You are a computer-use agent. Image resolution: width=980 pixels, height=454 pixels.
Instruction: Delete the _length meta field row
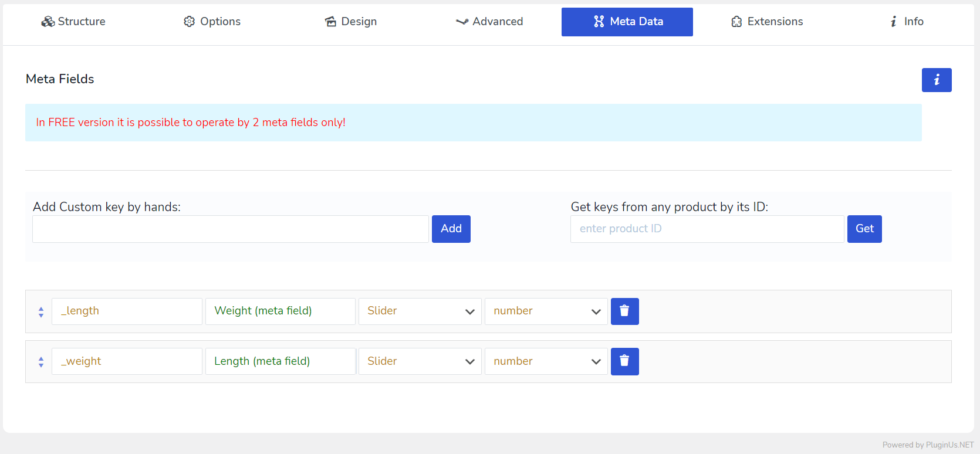point(624,311)
